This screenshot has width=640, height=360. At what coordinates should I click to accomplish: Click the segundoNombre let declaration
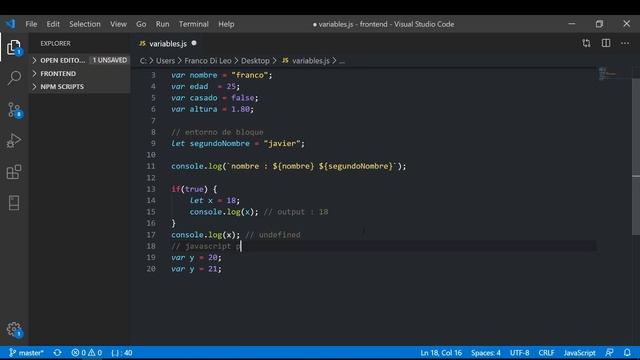point(238,144)
